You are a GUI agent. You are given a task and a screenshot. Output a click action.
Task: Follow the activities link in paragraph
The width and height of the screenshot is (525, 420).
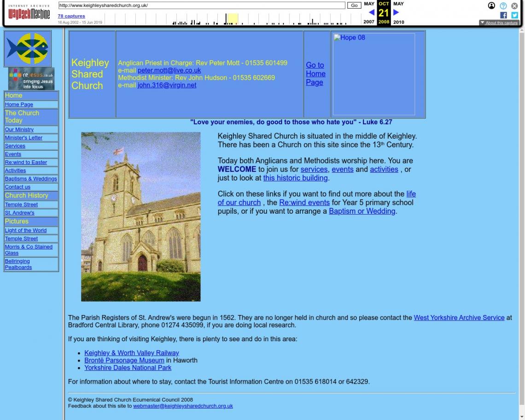(x=384, y=169)
